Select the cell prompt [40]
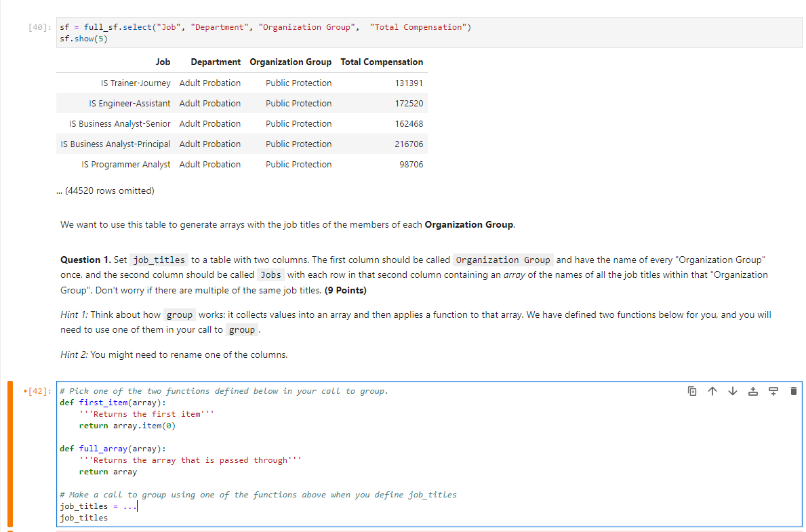This screenshot has width=806, height=532. click(x=39, y=27)
